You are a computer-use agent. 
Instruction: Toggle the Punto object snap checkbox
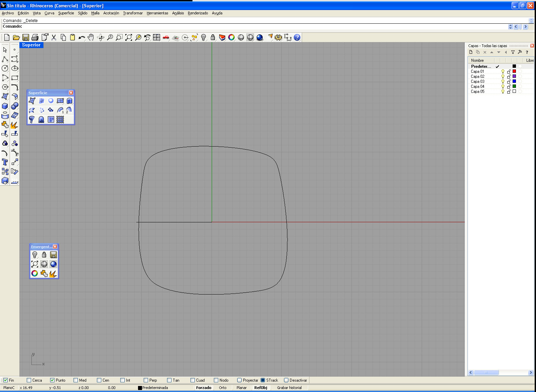tap(52, 380)
